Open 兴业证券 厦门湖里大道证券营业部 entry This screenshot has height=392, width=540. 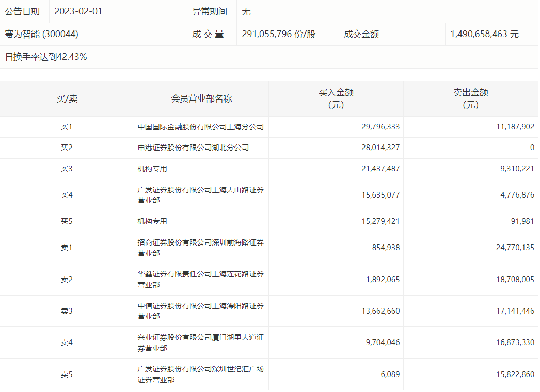[201, 342]
